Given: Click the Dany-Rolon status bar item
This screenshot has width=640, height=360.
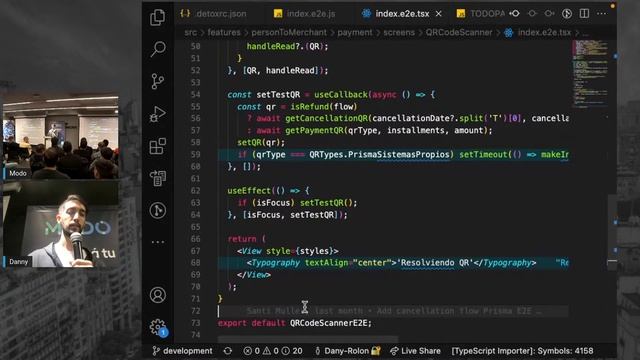Looking at the screenshot, I should point(347,351).
